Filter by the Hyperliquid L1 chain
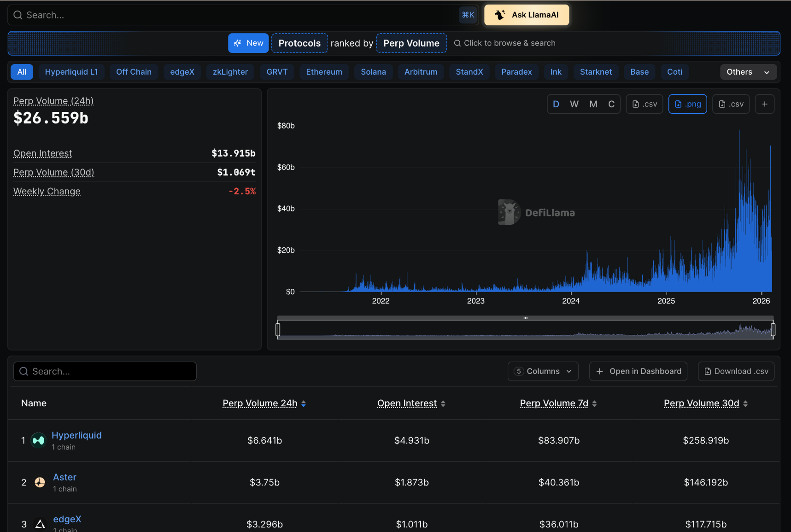 click(x=71, y=72)
